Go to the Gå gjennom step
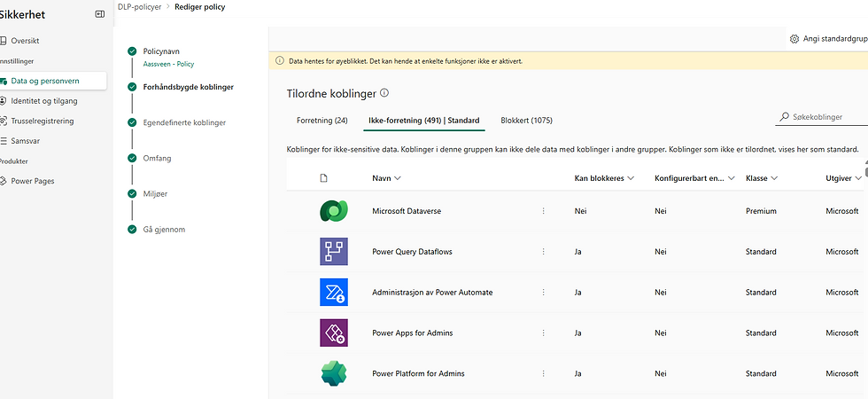Viewport: 868px width, 399px height. tap(165, 229)
